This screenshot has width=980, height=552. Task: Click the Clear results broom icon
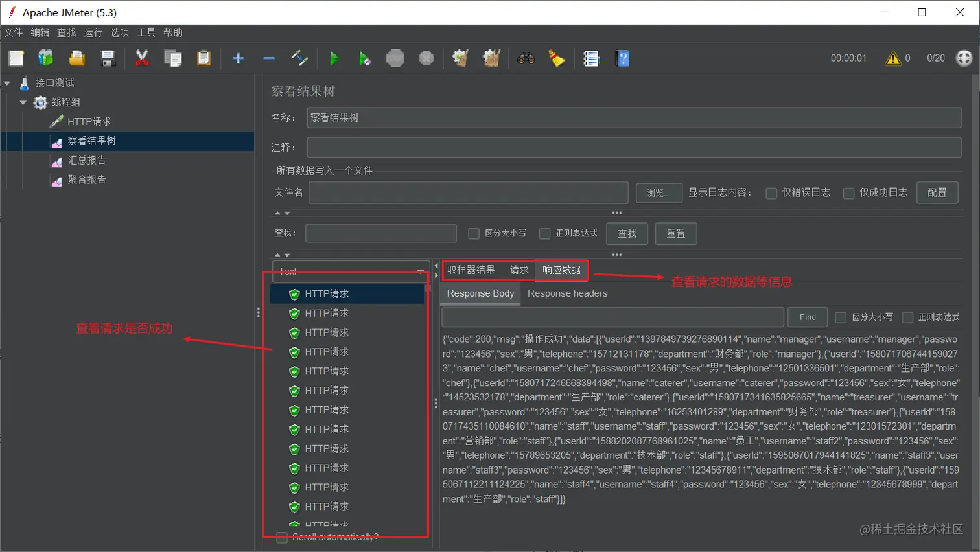460,58
